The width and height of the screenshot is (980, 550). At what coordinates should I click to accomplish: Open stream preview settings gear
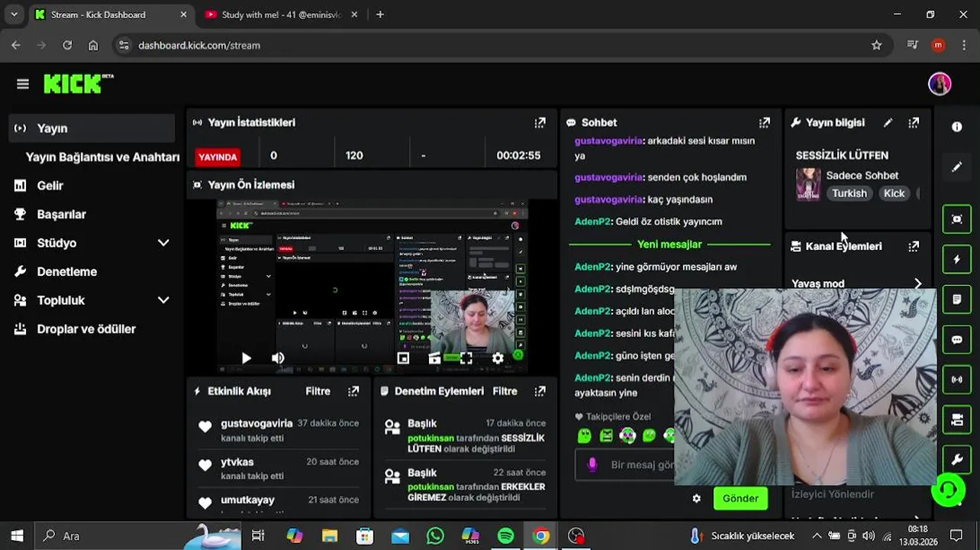[x=498, y=357]
